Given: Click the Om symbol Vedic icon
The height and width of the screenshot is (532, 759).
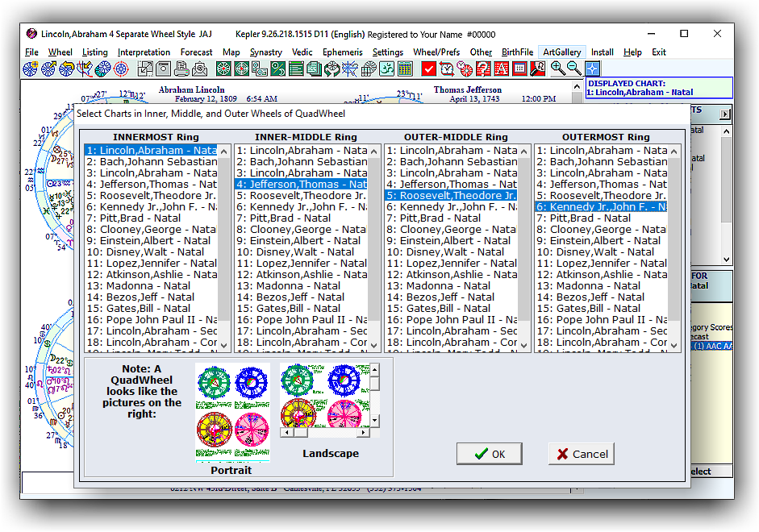Looking at the screenshot, I should point(387,69).
